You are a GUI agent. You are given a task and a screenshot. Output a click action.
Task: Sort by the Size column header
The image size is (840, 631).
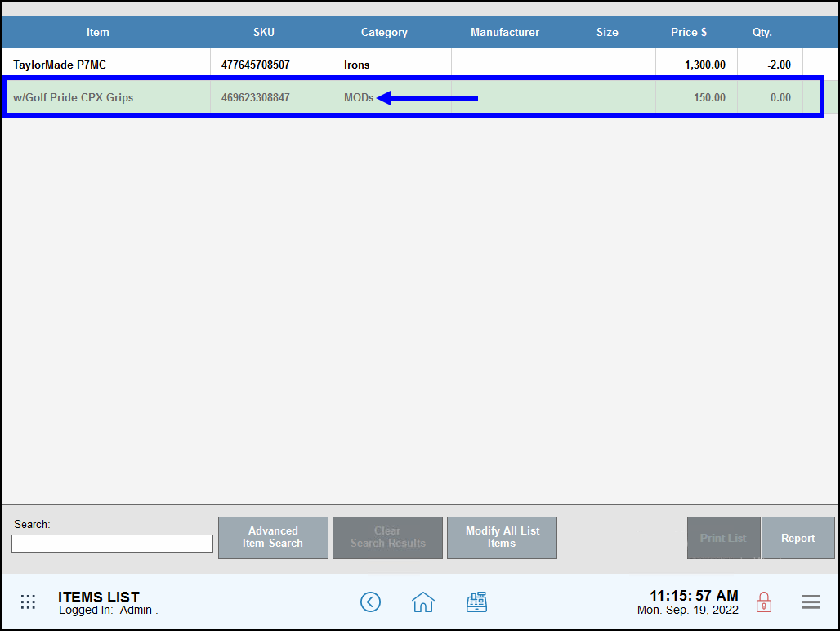pyautogui.click(x=607, y=32)
